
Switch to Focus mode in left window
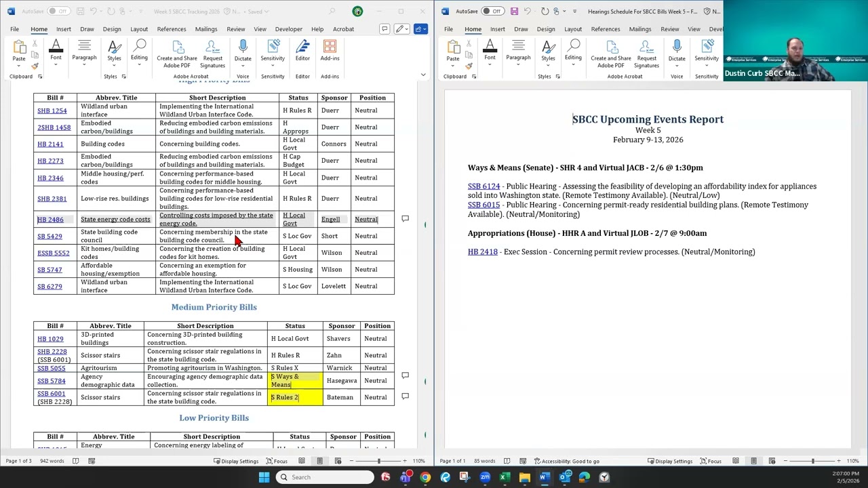276,461
